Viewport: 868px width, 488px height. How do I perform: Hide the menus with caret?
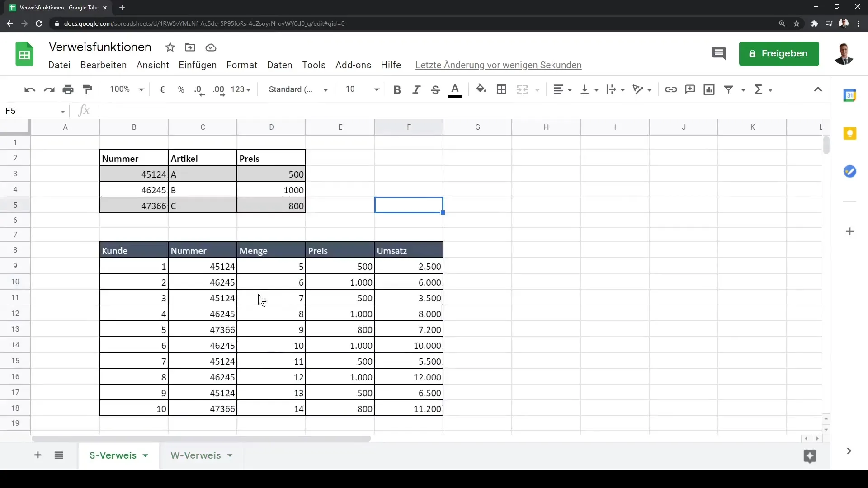point(818,89)
